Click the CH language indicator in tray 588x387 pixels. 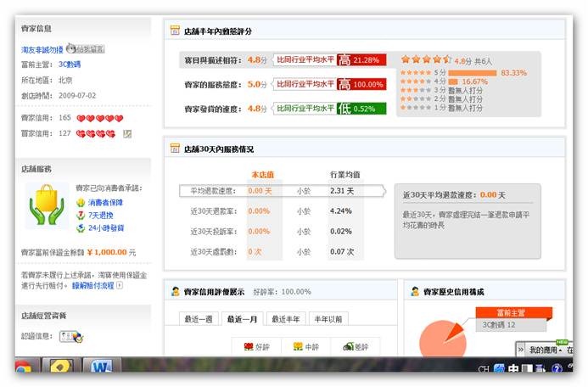click(x=484, y=369)
